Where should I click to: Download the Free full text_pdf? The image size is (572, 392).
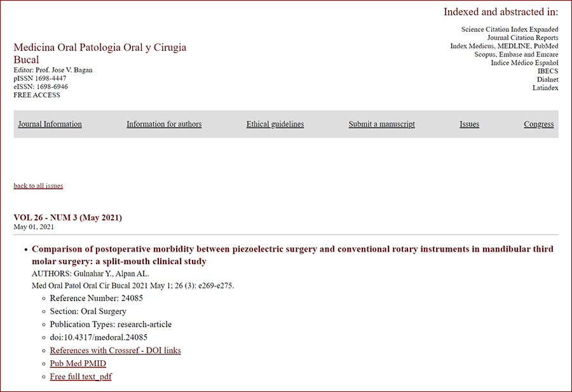81,376
